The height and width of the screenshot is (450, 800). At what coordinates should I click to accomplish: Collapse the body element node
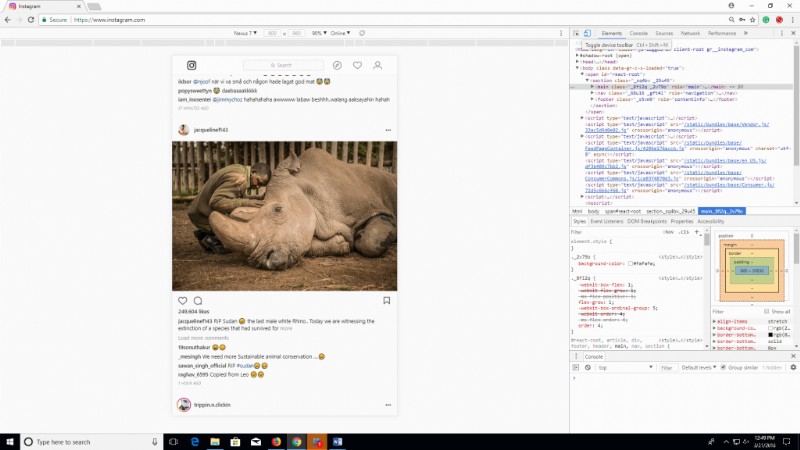pyautogui.click(x=578, y=68)
